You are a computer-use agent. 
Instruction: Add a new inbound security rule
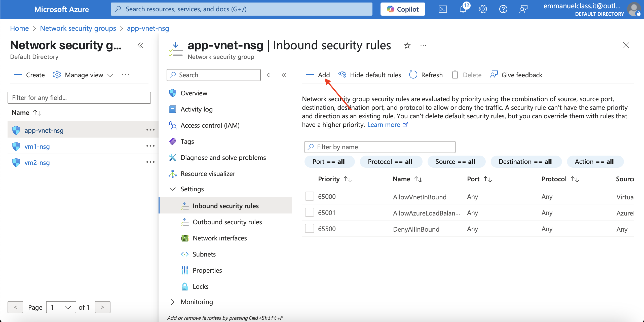coord(318,75)
